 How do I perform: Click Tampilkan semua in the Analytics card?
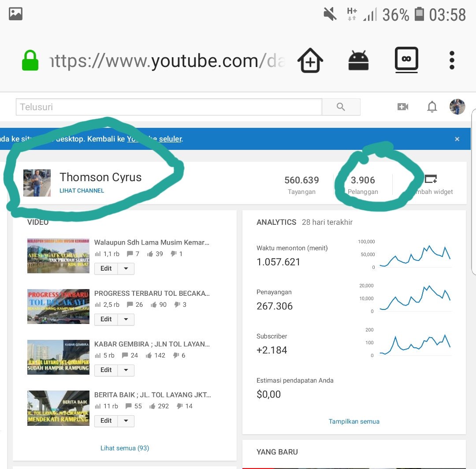point(354,421)
